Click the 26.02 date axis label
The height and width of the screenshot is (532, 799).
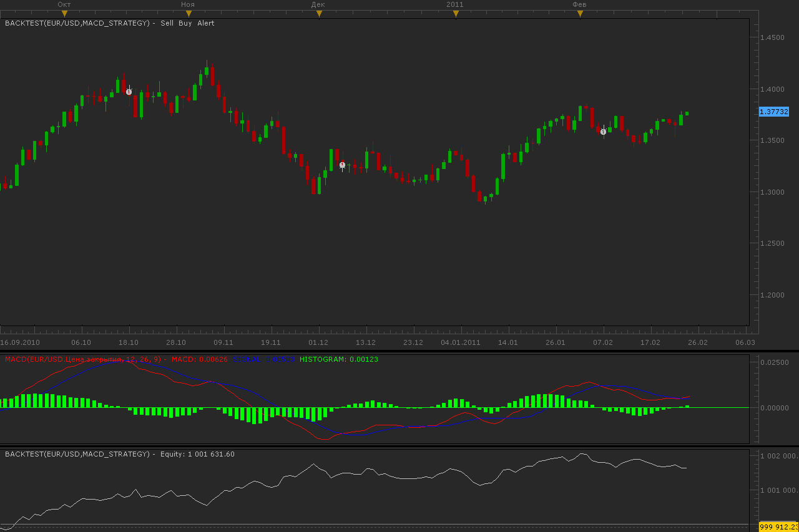tap(698, 342)
